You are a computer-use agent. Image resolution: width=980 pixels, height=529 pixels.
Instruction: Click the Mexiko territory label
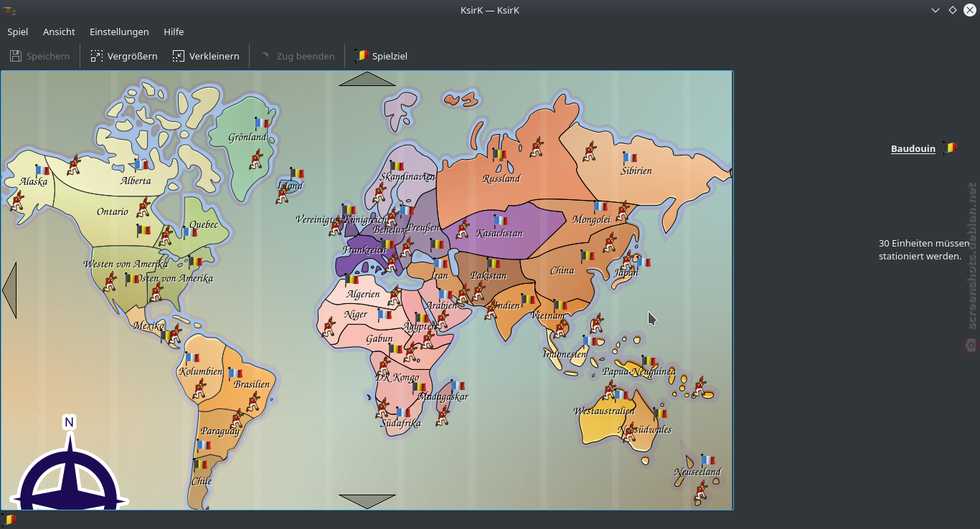pyautogui.click(x=149, y=325)
